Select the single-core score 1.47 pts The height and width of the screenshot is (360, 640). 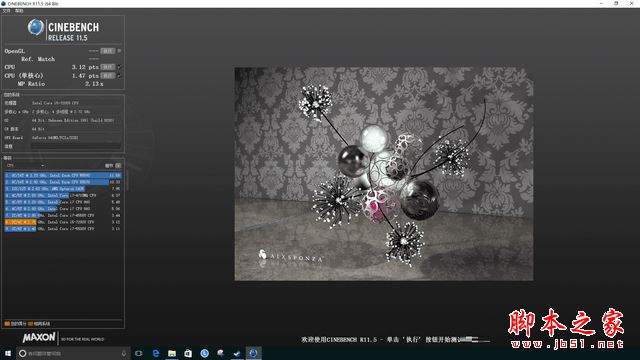pos(85,76)
